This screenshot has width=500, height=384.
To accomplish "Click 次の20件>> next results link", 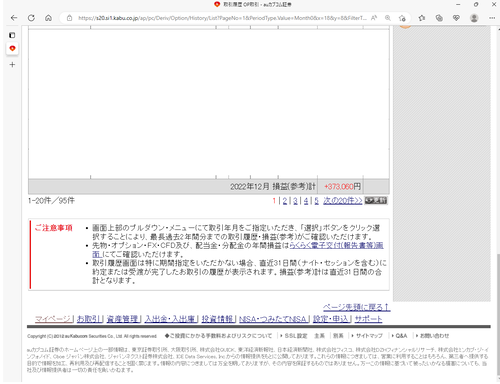I will click(343, 201).
